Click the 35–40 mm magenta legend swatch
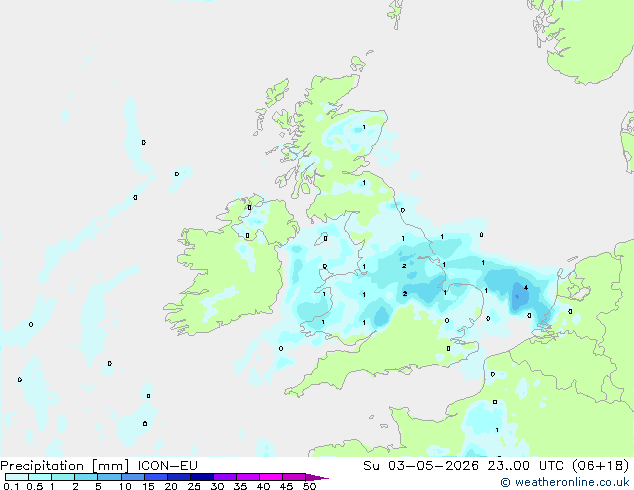 tap(247, 477)
